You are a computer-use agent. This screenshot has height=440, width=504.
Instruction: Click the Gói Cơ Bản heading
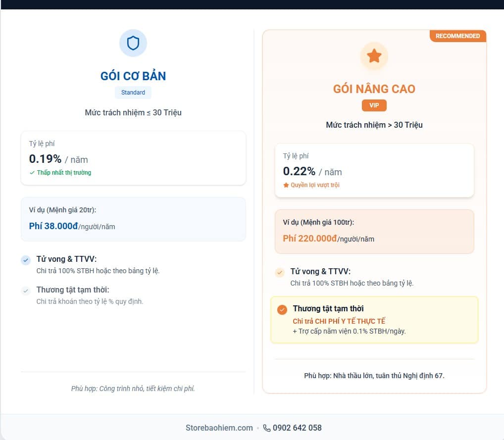tap(133, 76)
